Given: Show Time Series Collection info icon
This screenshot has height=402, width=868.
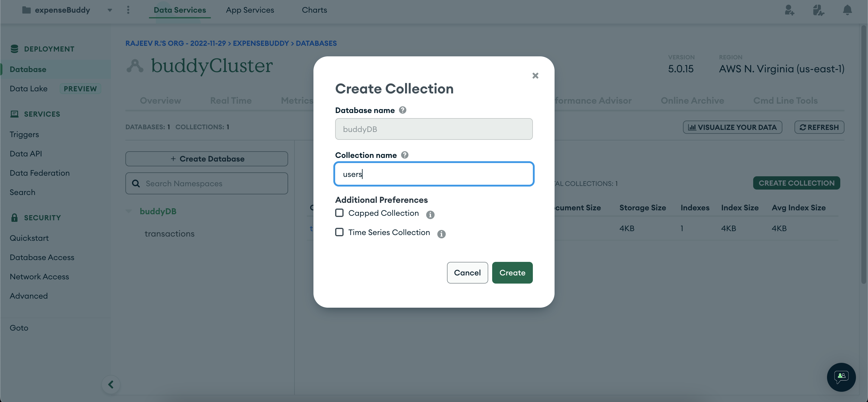Looking at the screenshot, I should [441, 234].
